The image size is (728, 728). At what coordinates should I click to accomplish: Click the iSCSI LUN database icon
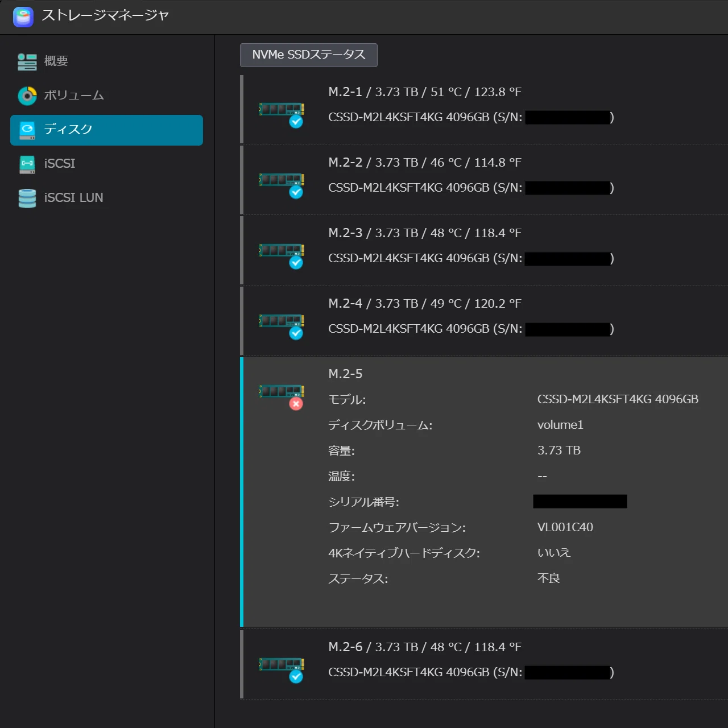click(27, 198)
